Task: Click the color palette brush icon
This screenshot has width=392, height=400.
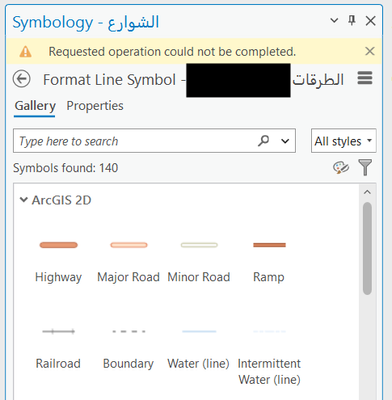Action: (341, 167)
